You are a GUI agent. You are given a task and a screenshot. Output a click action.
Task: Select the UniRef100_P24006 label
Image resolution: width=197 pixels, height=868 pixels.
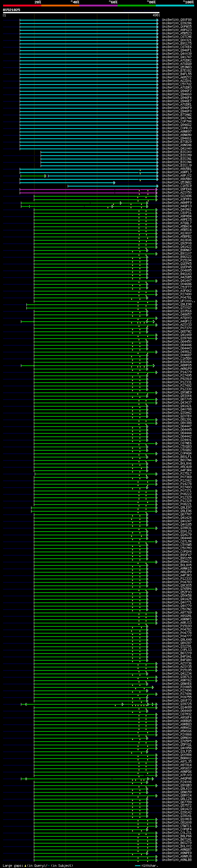click(176, 782)
